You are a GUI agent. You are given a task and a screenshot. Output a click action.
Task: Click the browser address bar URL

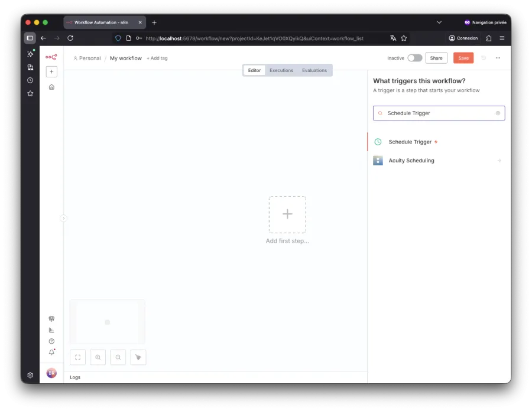point(254,38)
